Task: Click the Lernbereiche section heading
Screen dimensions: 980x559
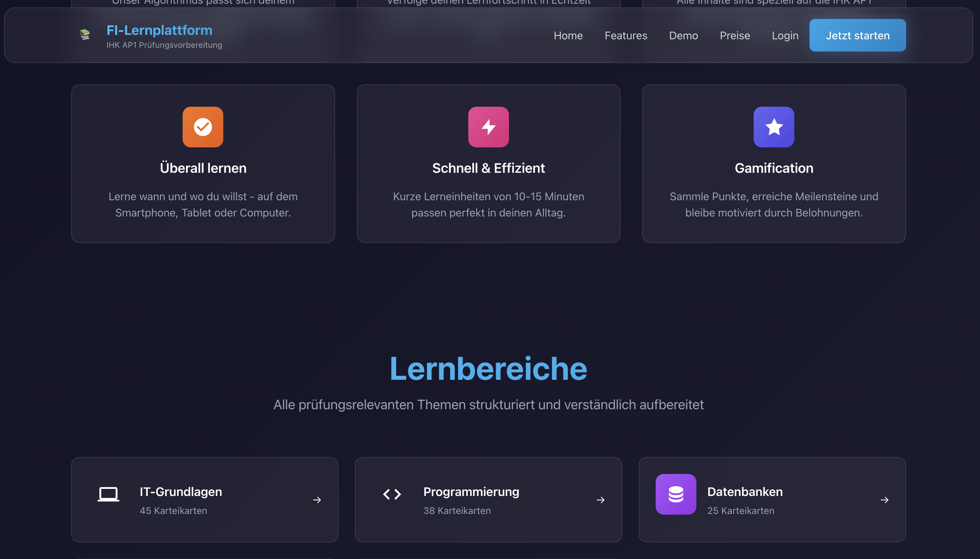Action: click(488, 368)
